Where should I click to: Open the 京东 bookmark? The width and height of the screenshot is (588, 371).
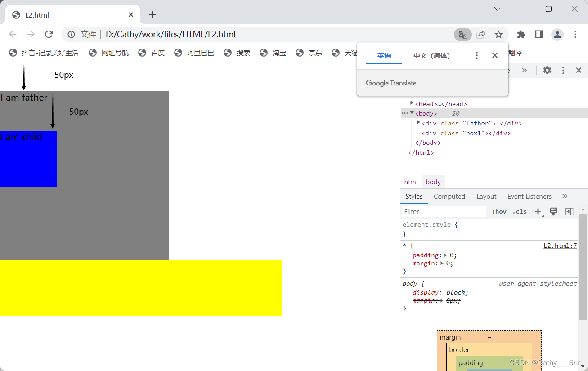point(309,53)
